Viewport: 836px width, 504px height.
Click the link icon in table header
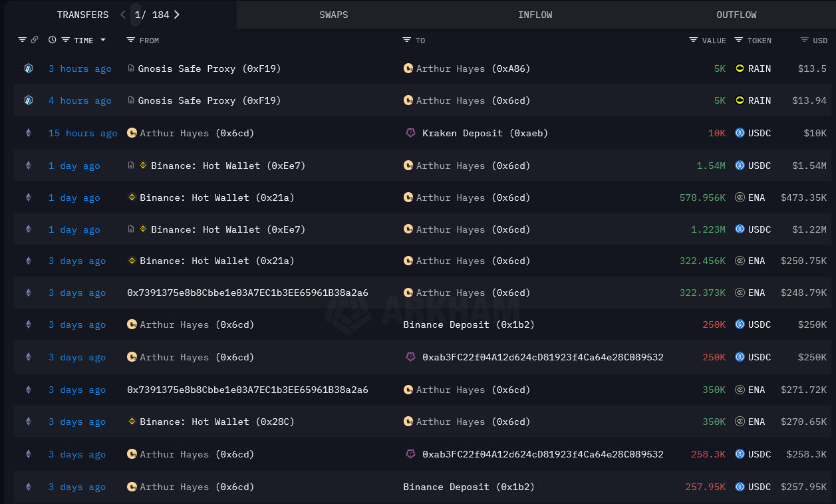[x=35, y=40]
